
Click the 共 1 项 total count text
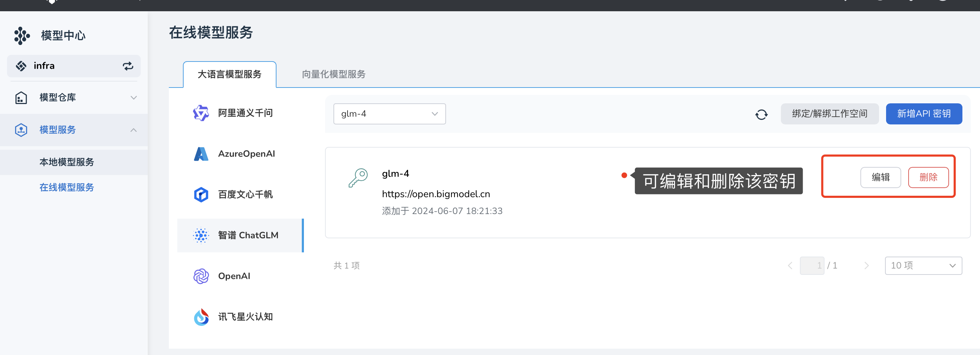(346, 266)
